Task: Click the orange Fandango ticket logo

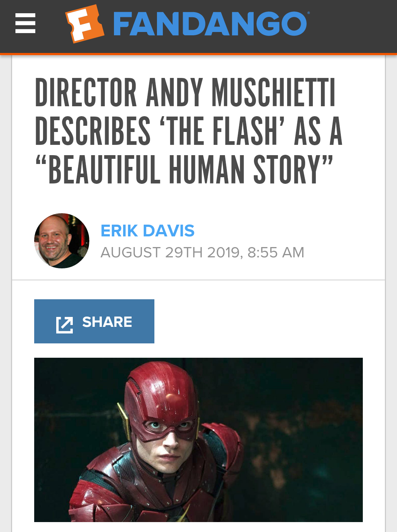Action: 85,24
